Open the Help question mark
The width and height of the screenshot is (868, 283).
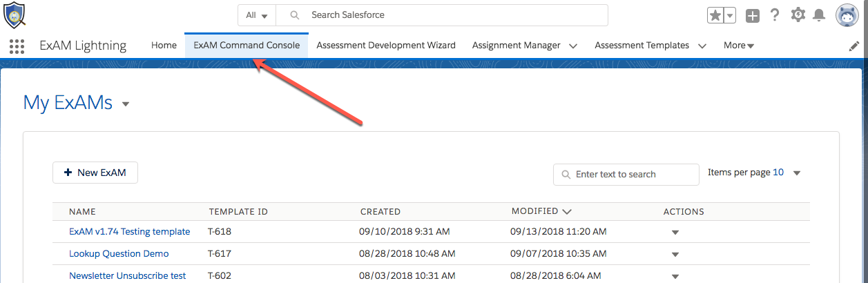click(x=775, y=14)
